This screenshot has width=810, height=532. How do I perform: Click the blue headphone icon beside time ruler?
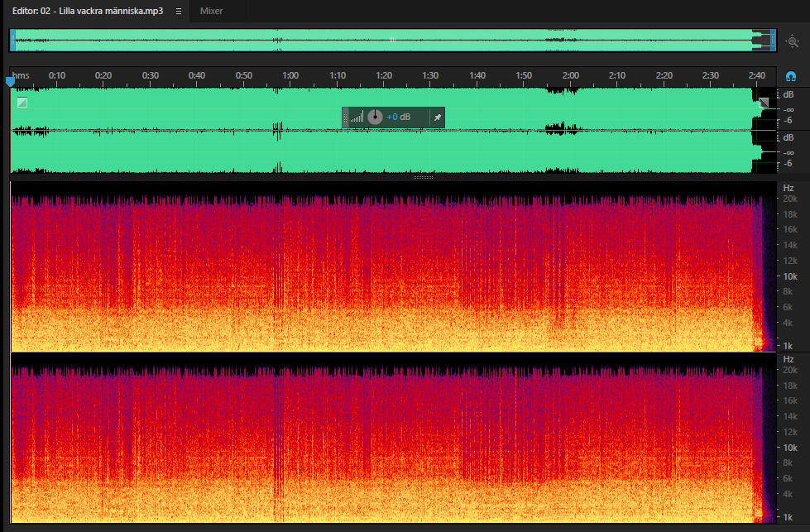point(790,76)
